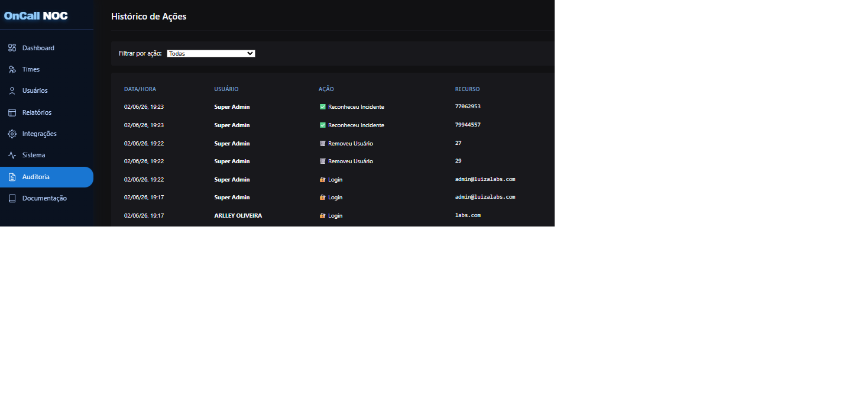Click the green check icon for resource 77062953
This screenshot has width=868, height=398.
tap(323, 107)
